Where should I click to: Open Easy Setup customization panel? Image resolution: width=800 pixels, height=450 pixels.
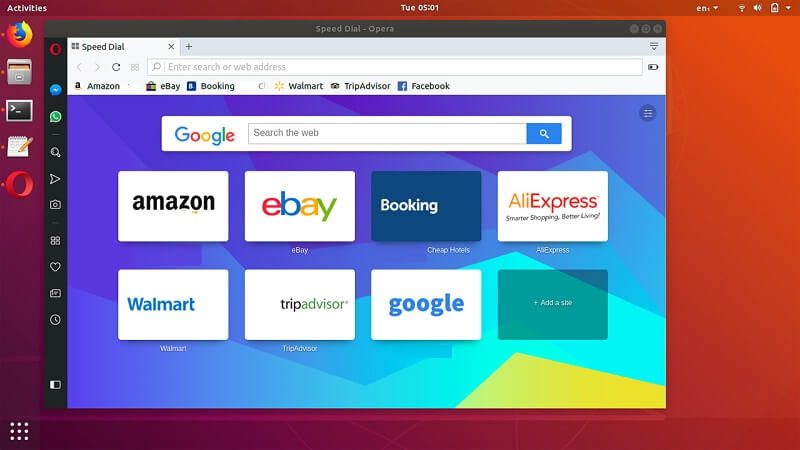pos(647,113)
